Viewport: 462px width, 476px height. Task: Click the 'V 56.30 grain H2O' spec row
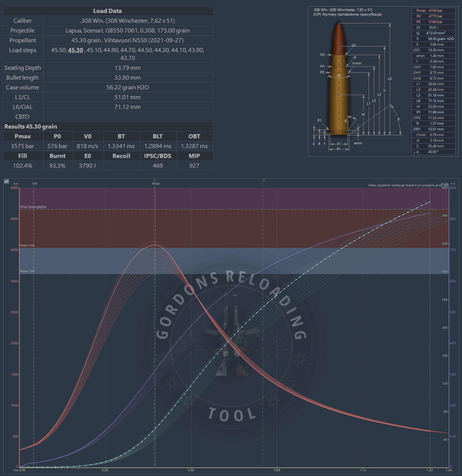pyautogui.click(x=434, y=39)
